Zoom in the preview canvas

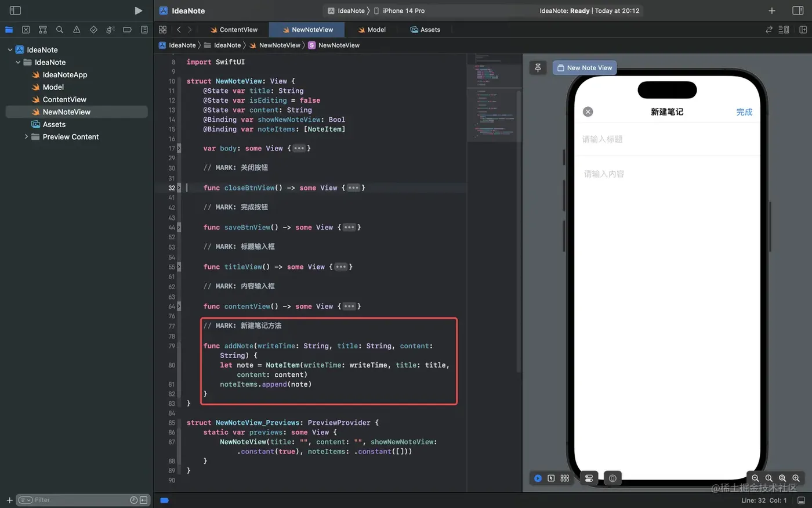796,478
